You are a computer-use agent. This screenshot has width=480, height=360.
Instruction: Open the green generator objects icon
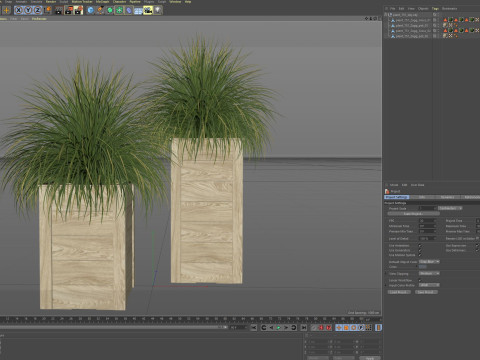point(110,10)
